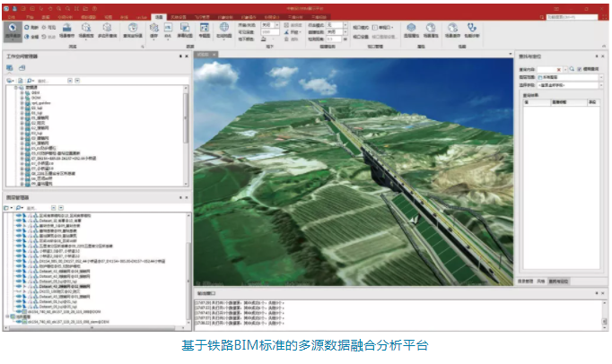Toggle the fuzzy query checkbox
The height and width of the screenshot is (364, 612).
(x=579, y=69)
